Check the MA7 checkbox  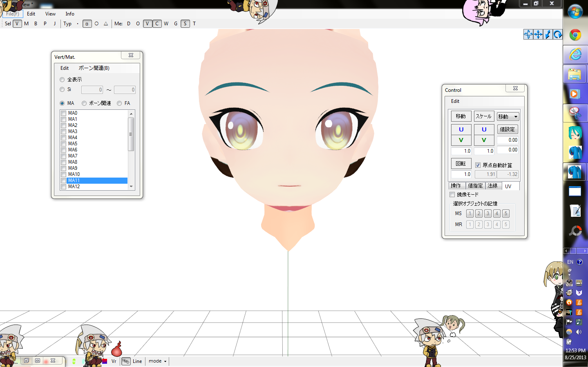63,156
